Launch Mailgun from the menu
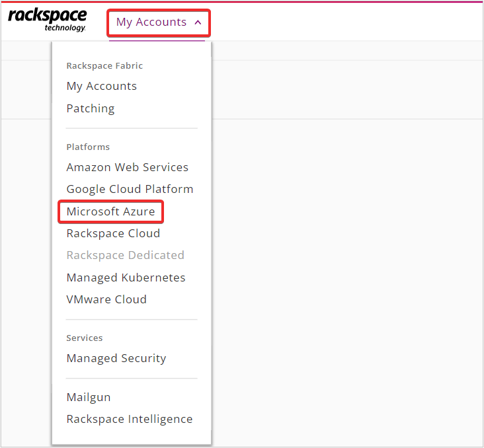 click(89, 397)
